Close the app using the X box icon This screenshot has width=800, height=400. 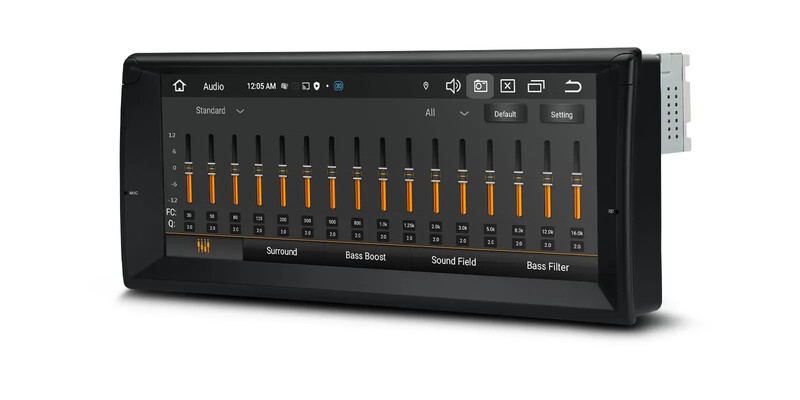tap(507, 86)
